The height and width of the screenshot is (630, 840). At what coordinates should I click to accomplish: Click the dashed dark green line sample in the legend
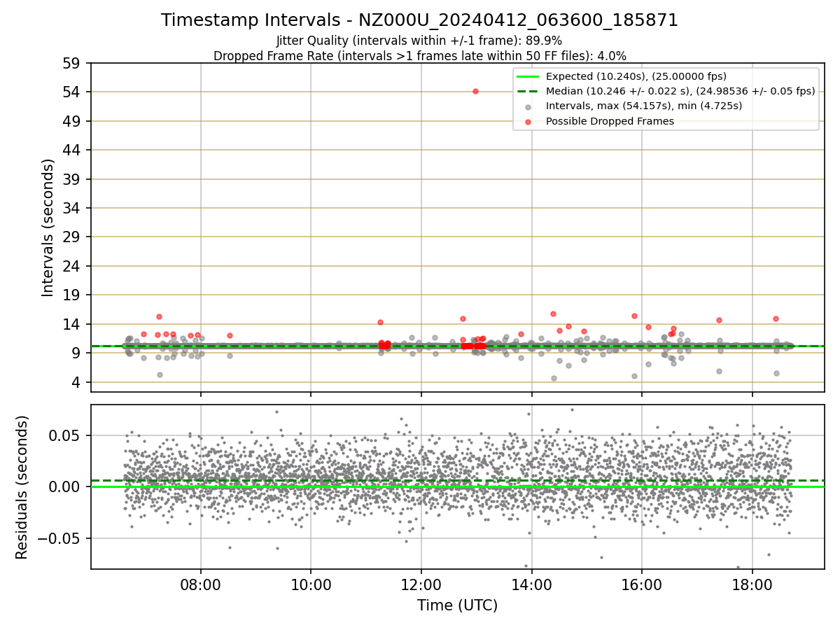(528, 91)
